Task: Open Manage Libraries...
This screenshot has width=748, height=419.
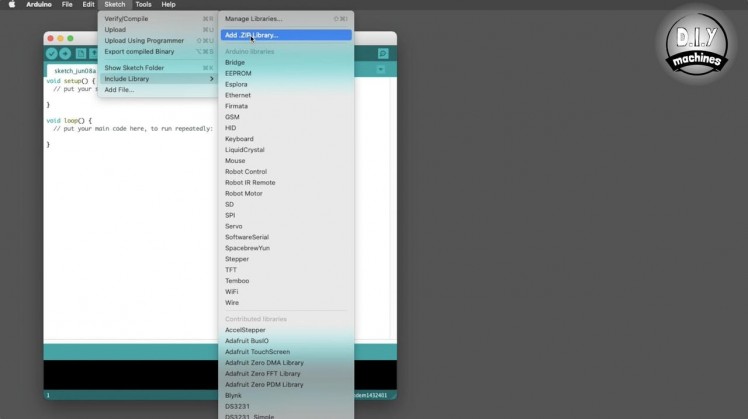Action: coord(286,19)
